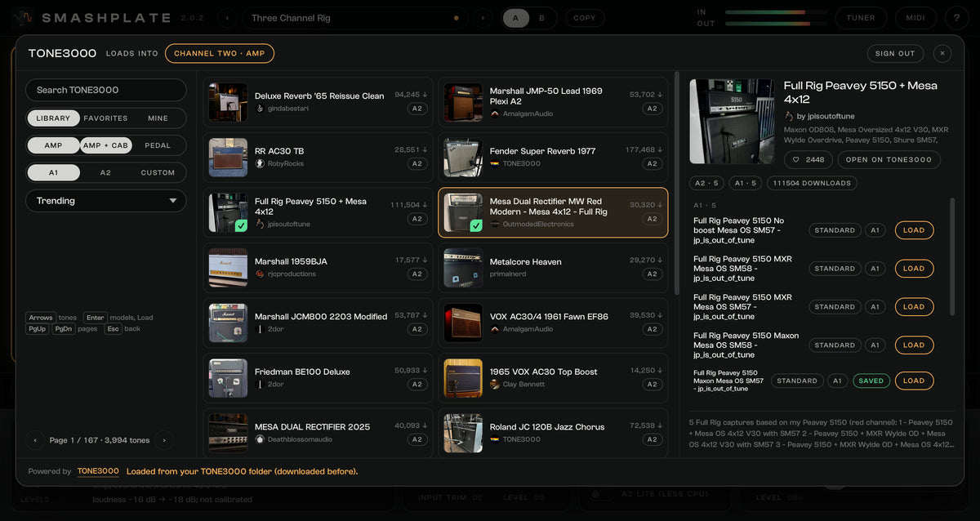Select Friedman BE100 Deluxe thumbnail

point(228,378)
